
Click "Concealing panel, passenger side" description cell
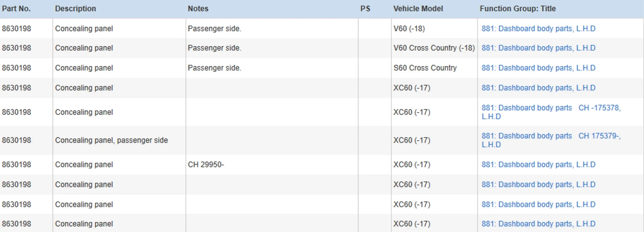coord(111,140)
